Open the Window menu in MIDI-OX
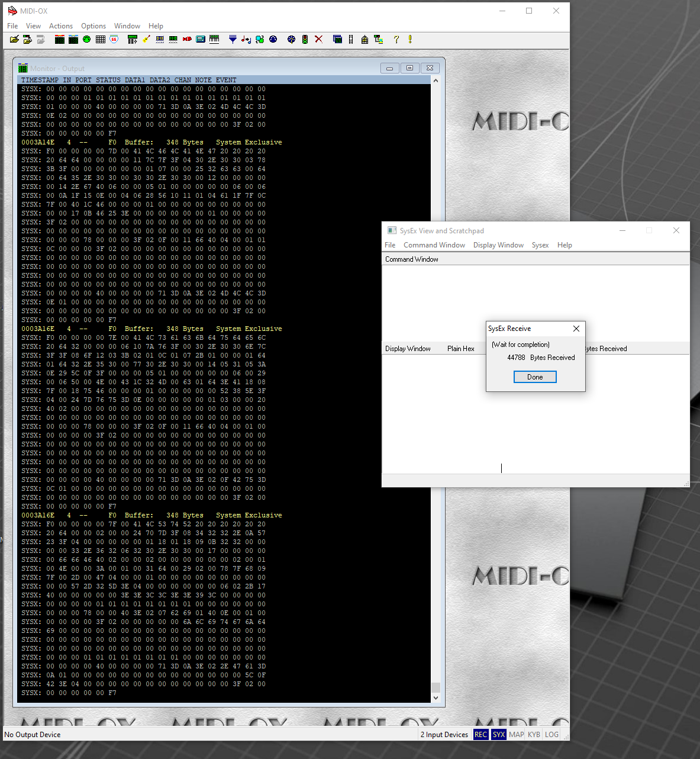The image size is (700, 759). point(127,26)
